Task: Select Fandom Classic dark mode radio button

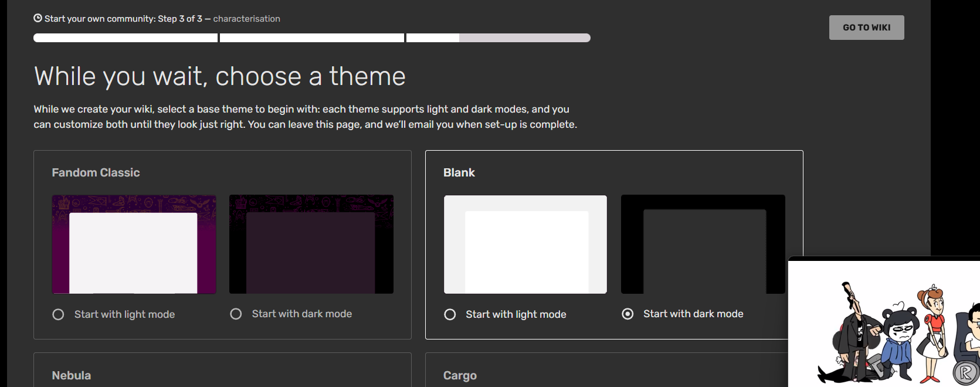Action: click(x=236, y=314)
